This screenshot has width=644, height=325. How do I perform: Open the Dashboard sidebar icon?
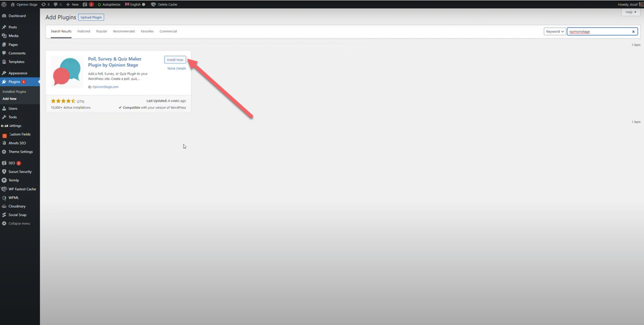(x=4, y=16)
